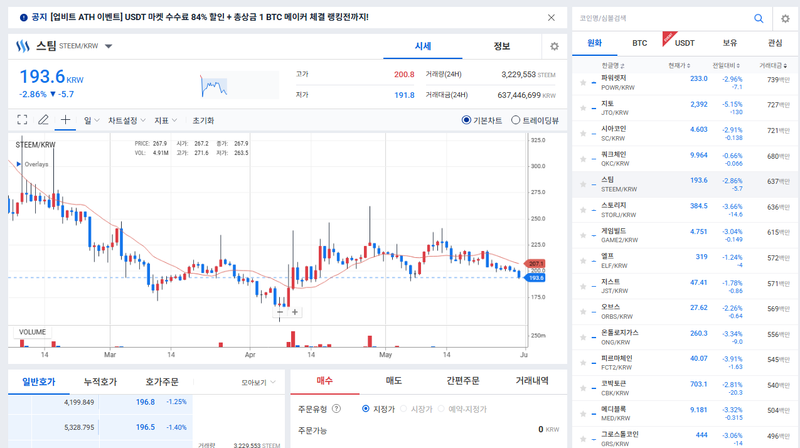The height and width of the screenshot is (448, 800).
Task: Open 차트설정 dropdown
Action: (127, 120)
